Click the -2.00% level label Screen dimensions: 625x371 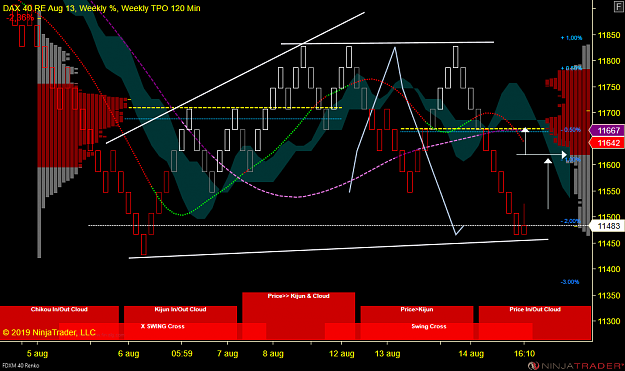pos(570,221)
